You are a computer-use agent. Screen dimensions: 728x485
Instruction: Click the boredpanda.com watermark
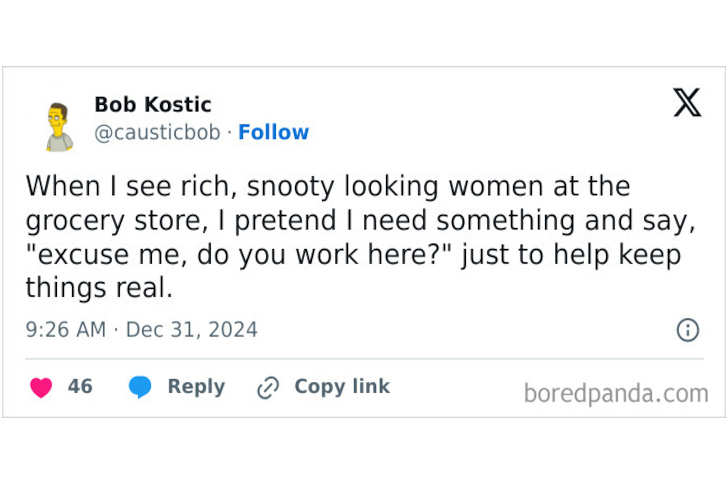615,393
